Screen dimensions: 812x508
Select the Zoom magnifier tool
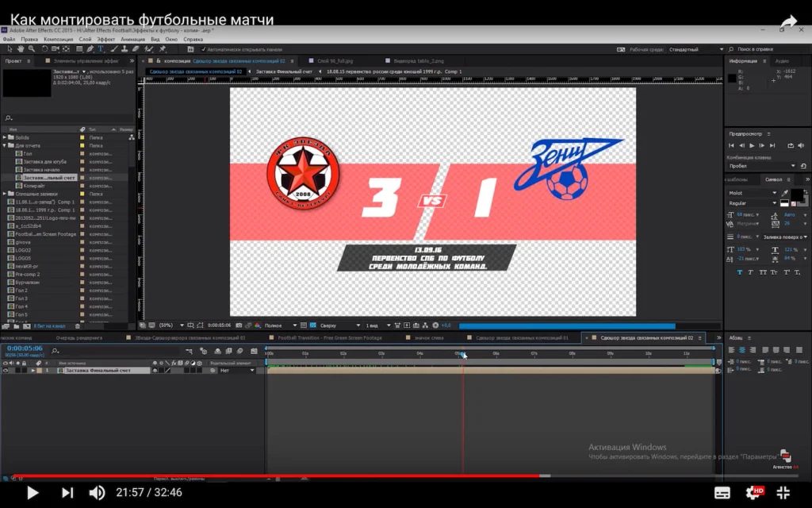coord(30,49)
